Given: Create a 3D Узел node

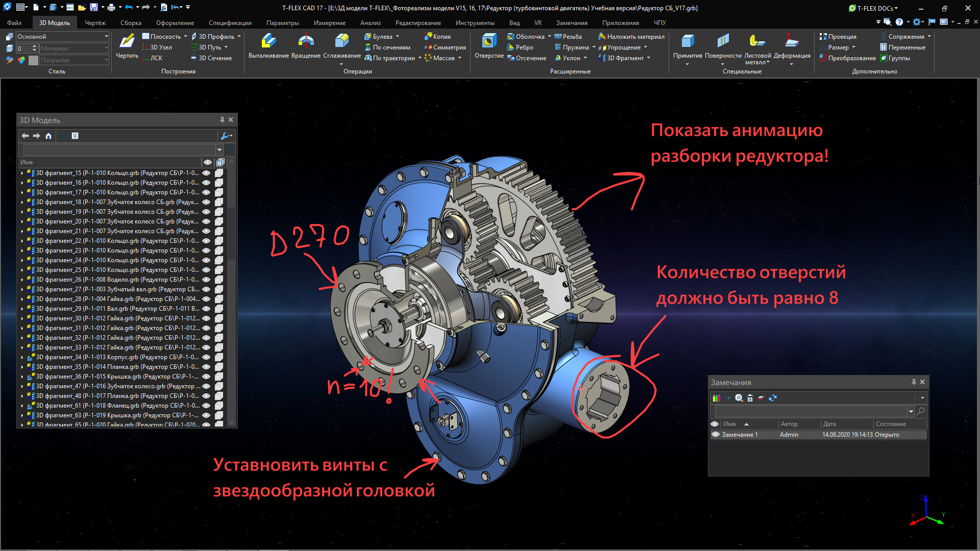Looking at the screenshot, I should tap(157, 47).
